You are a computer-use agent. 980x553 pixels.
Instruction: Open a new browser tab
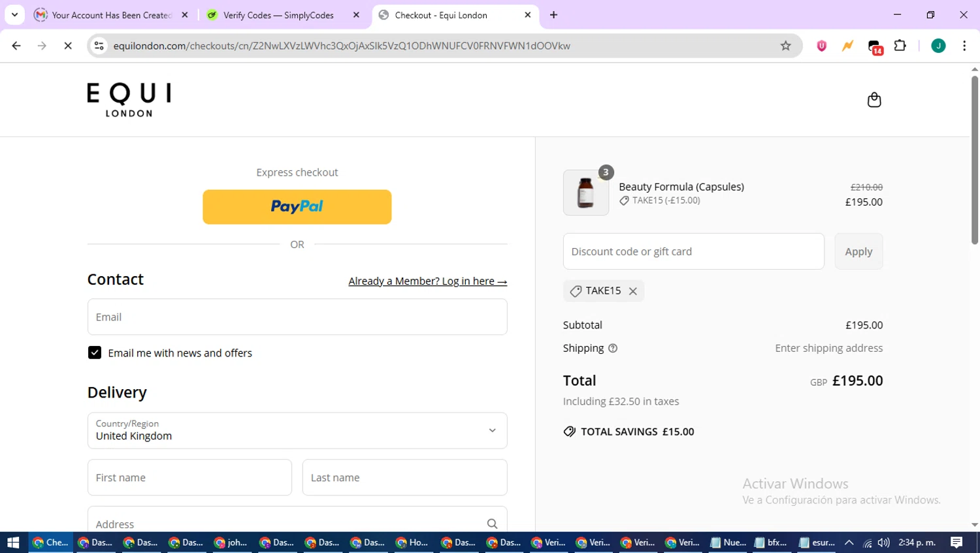tap(553, 15)
